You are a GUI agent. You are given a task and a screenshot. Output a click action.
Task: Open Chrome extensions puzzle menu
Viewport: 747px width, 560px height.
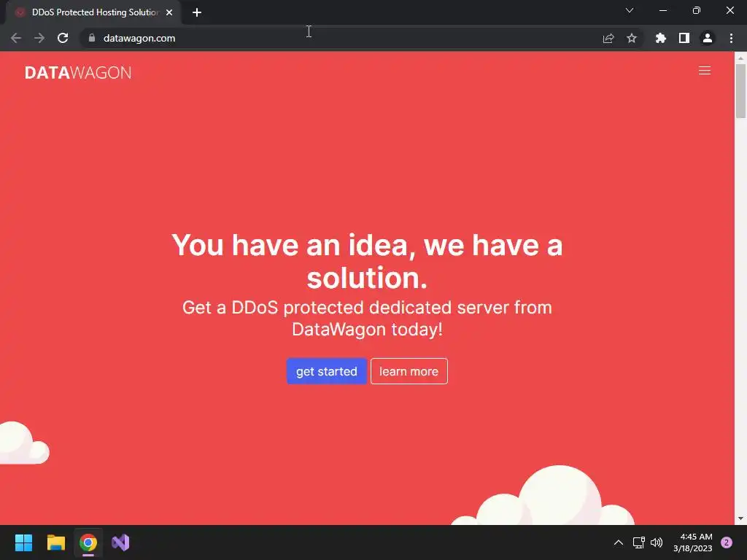click(661, 38)
